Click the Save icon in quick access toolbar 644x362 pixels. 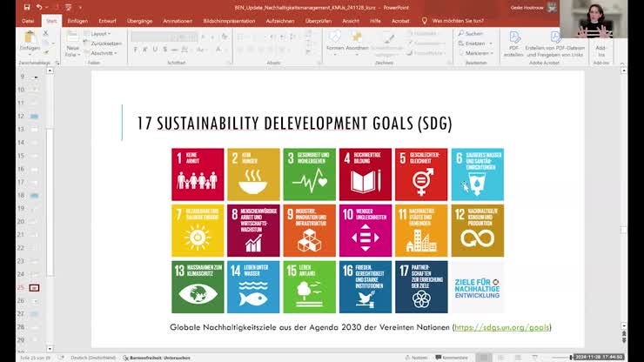point(28,7)
